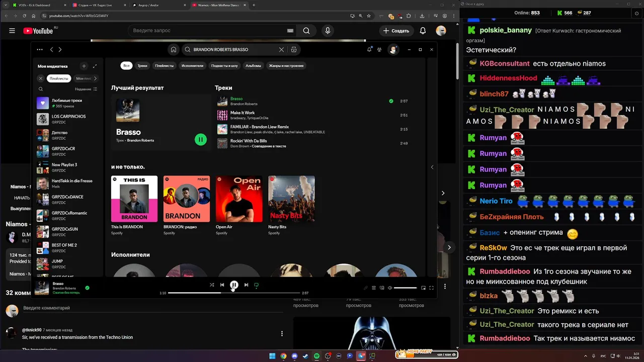Open Connect to a device icon
644x362 pixels.
point(382,288)
